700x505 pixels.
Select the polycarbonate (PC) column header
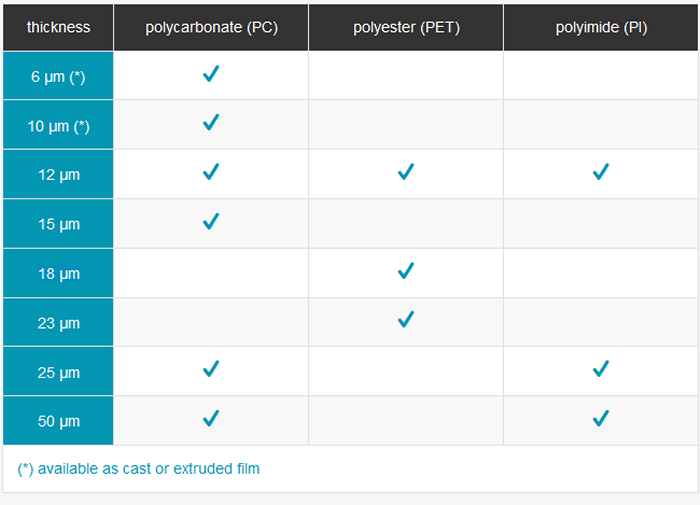tap(211, 27)
